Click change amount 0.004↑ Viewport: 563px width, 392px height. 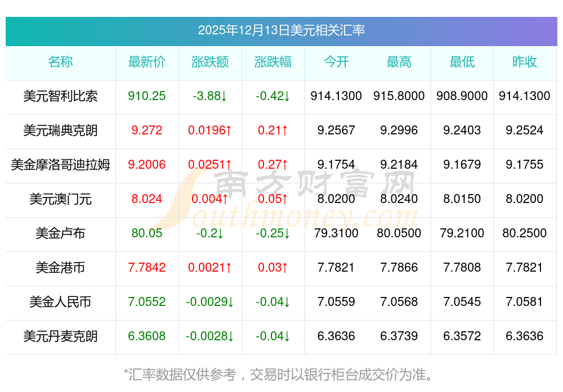(209, 199)
